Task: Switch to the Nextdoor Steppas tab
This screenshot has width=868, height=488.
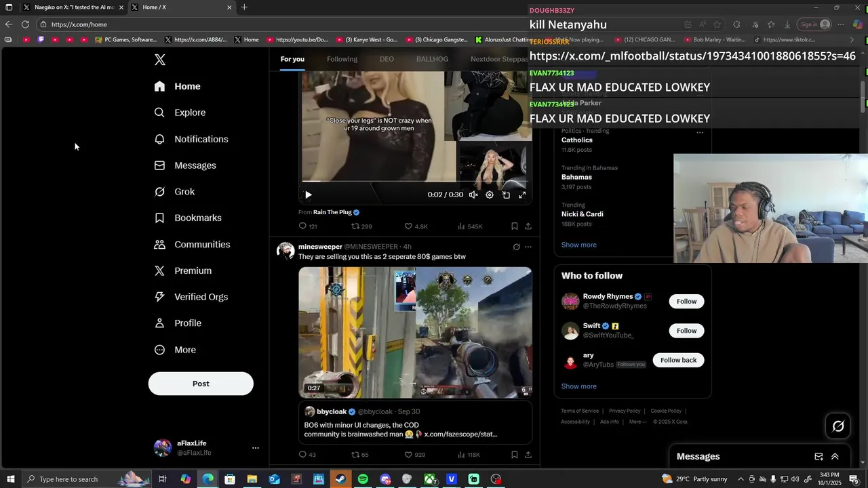Action: coord(499,59)
